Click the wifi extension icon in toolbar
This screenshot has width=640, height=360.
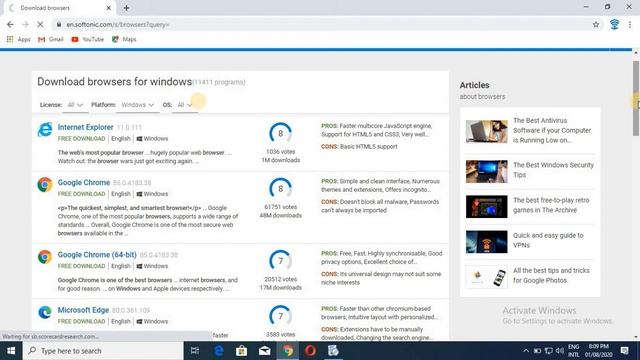click(614, 24)
